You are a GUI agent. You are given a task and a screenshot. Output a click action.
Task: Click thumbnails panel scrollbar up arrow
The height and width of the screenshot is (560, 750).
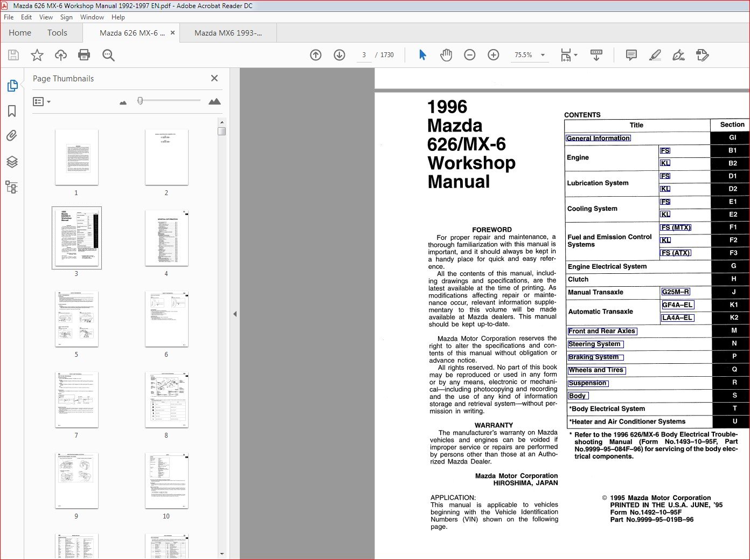click(222, 122)
